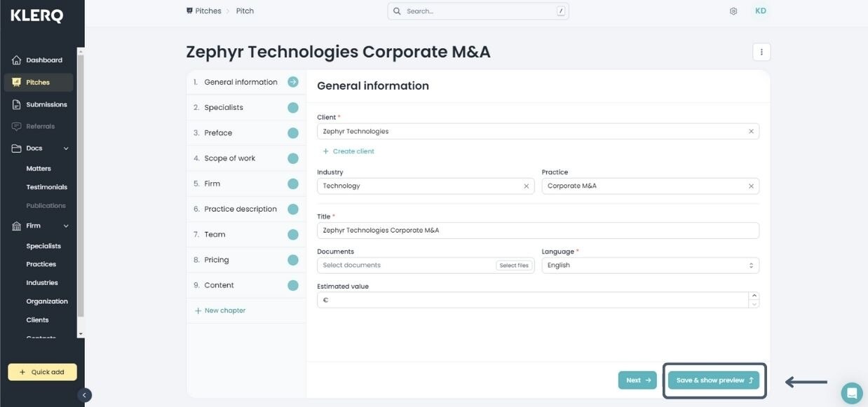Open Organization in sidebar
The height and width of the screenshot is (407, 868).
[47, 301]
